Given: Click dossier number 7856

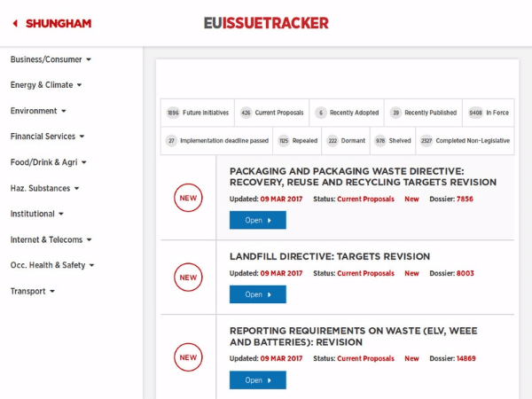Looking at the screenshot, I should [x=465, y=199].
